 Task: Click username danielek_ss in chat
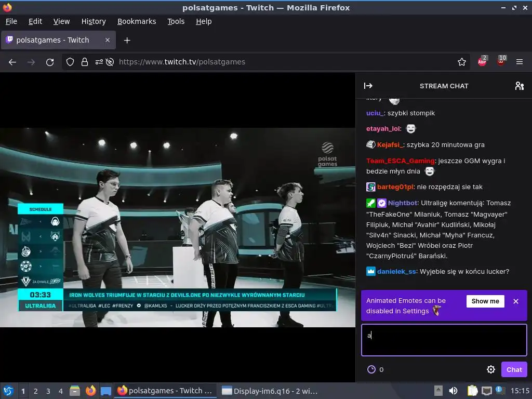tap(396, 271)
